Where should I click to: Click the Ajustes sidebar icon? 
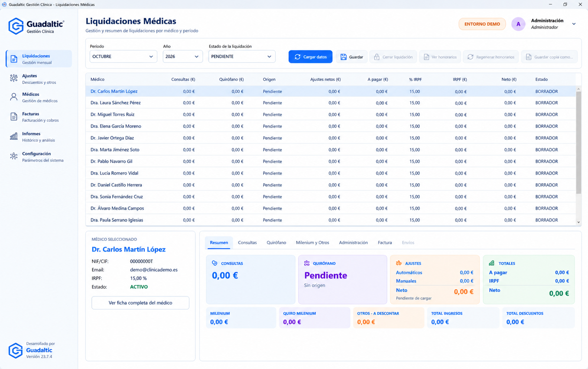[x=14, y=78]
